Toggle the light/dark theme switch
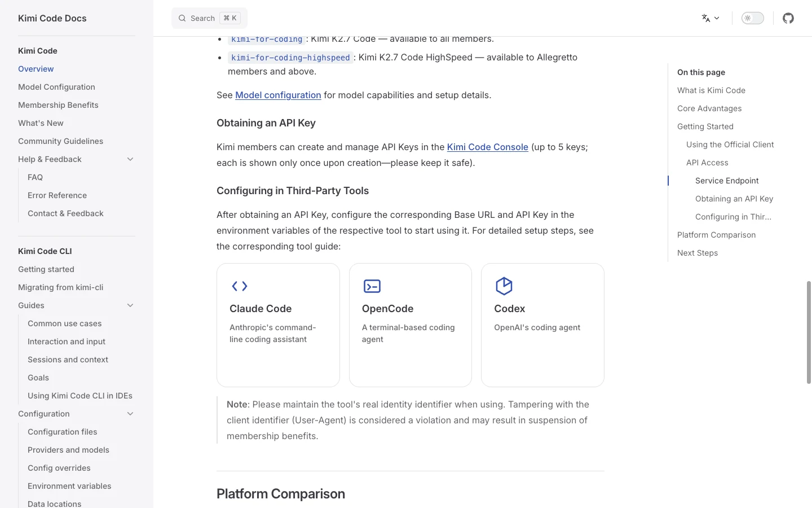 click(752, 18)
